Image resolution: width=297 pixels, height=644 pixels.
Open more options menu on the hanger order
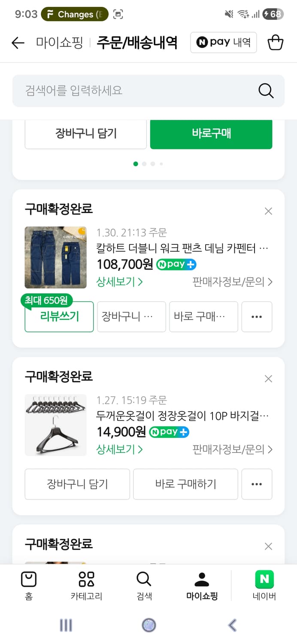257,484
